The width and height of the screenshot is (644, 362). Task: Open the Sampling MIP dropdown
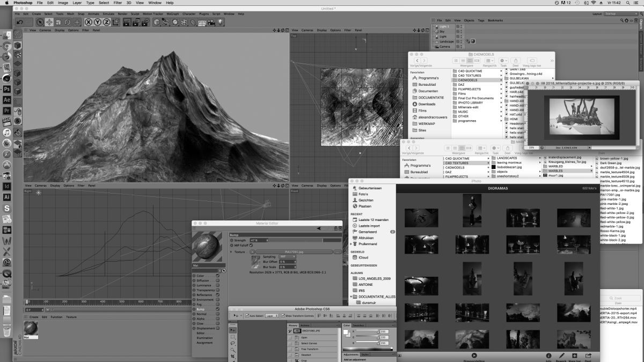(x=287, y=257)
